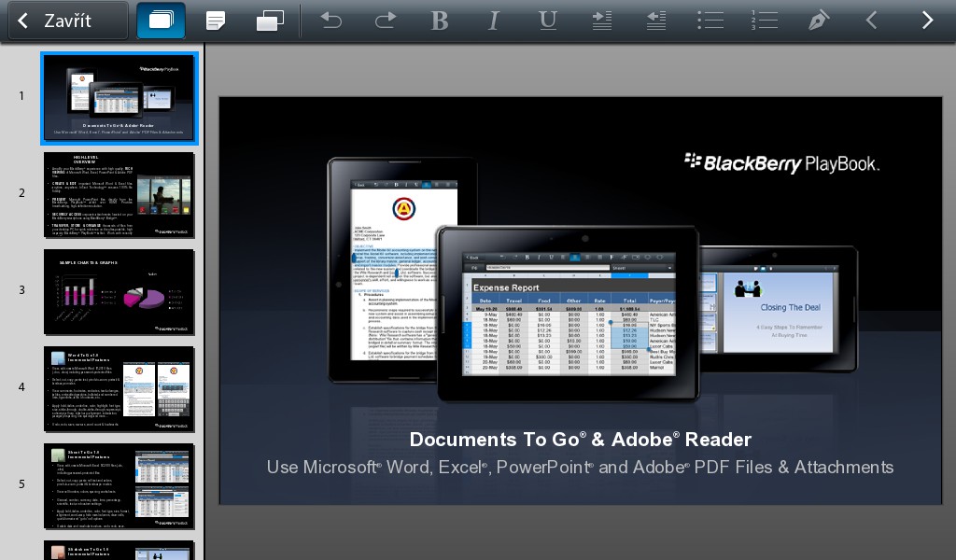Screen dimensions: 956x560
Task: Toggle italic formatting
Action: tap(493, 21)
